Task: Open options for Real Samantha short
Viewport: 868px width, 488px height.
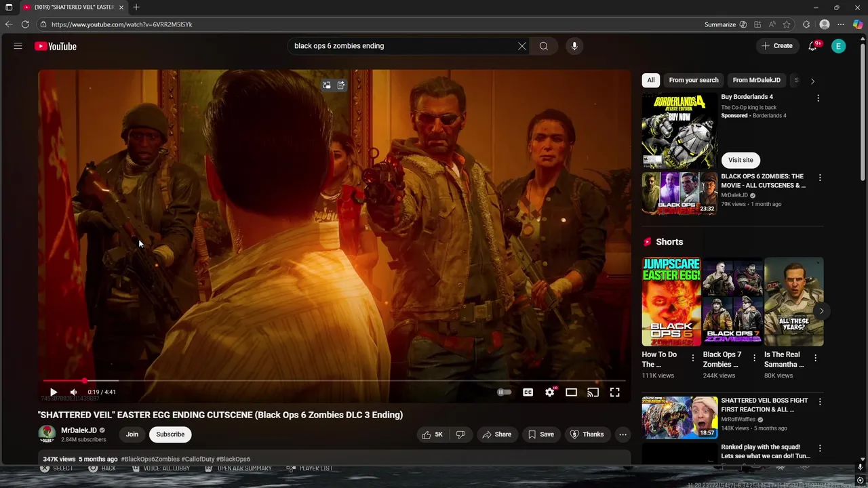Action: click(x=815, y=358)
